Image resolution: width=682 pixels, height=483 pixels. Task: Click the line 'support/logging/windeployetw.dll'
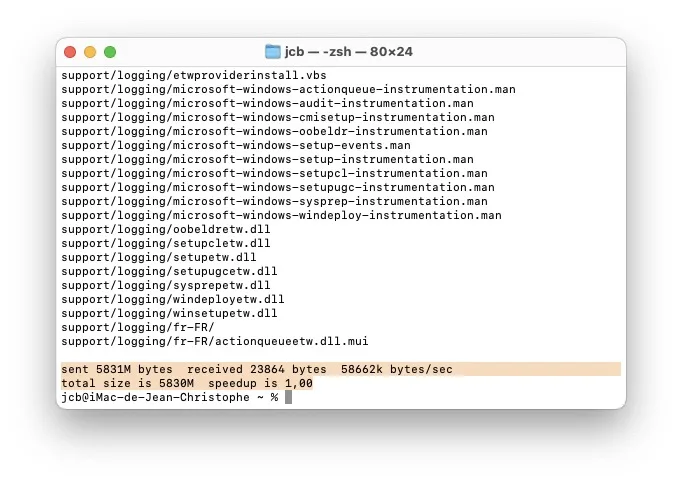[173, 299]
